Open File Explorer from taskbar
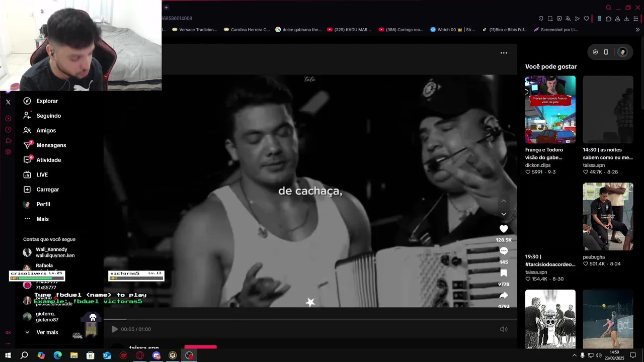The width and height of the screenshot is (644, 362). (74, 355)
